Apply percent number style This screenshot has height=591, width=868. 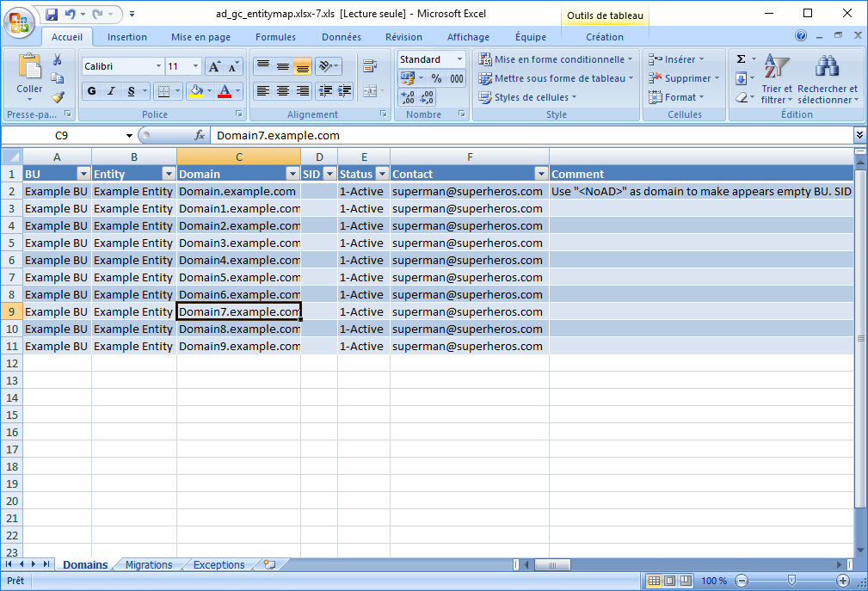437,78
